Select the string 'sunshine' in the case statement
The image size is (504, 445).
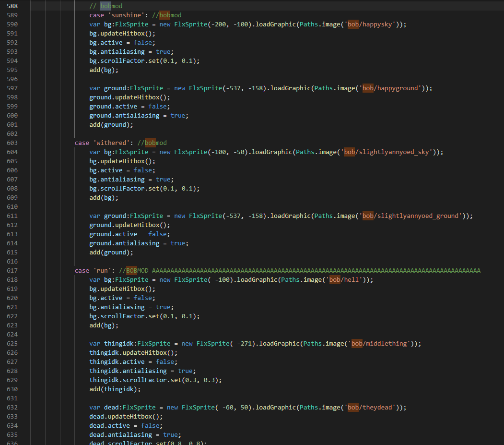click(127, 15)
